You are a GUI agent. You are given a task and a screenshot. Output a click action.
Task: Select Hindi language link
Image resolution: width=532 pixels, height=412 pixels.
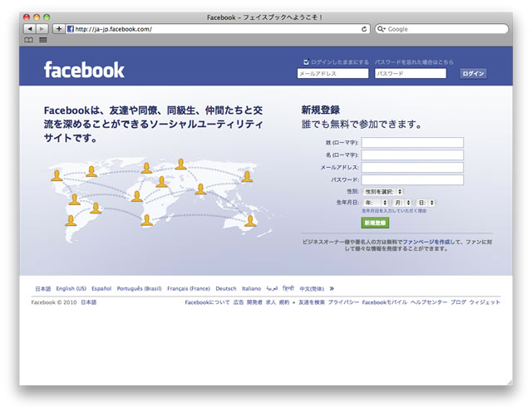[288, 288]
